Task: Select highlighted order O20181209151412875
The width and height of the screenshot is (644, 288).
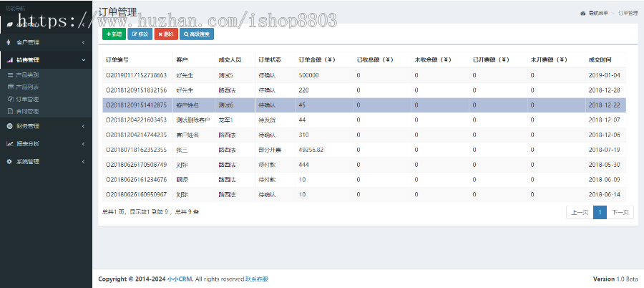Action: tap(137, 105)
